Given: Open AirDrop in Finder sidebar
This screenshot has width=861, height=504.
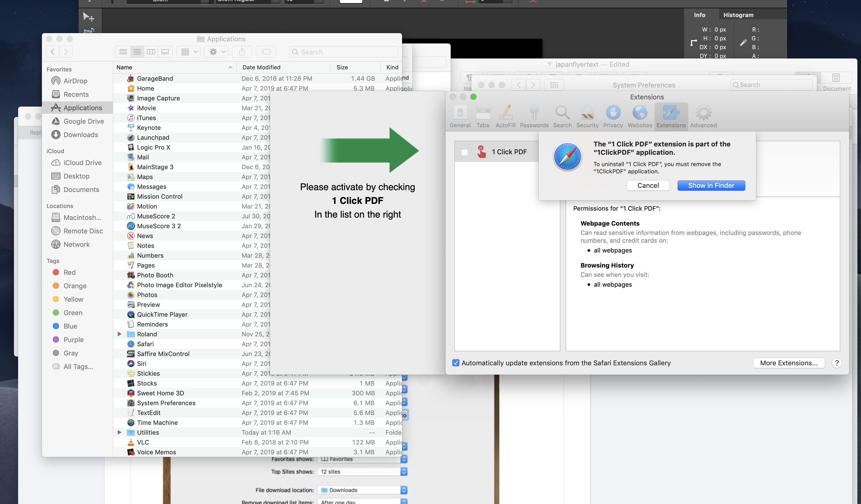Looking at the screenshot, I should click(75, 81).
